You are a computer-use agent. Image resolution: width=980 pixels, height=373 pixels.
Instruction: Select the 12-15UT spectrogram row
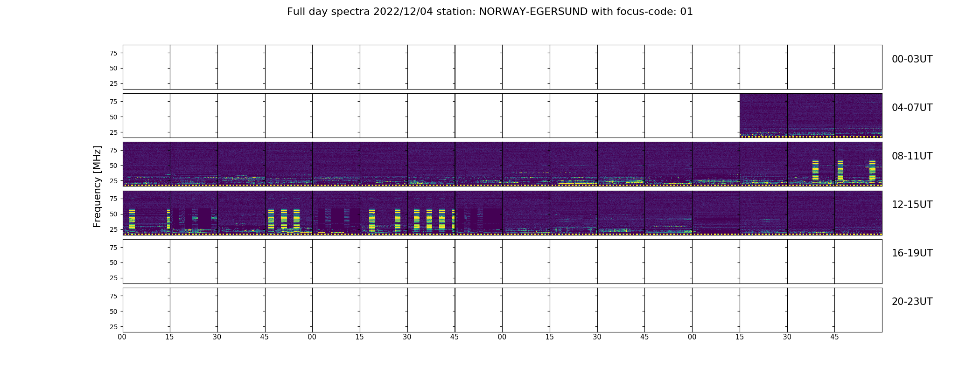pos(502,213)
